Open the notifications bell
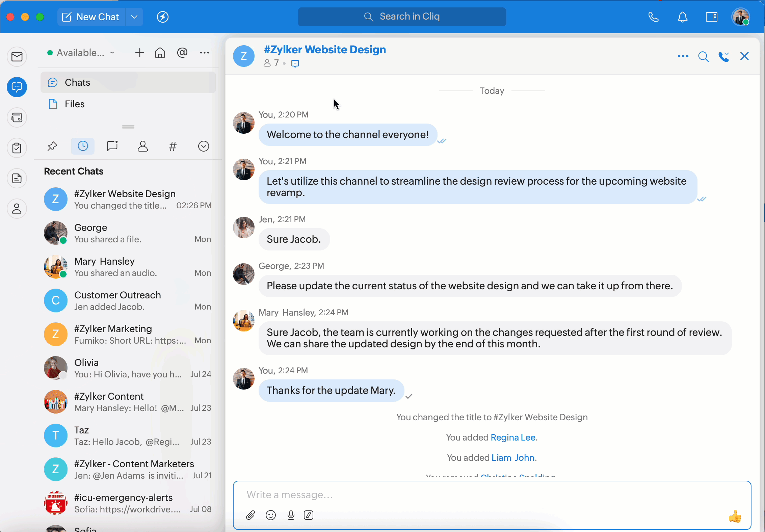This screenshot has height=532, width=765. click(682, 17)
